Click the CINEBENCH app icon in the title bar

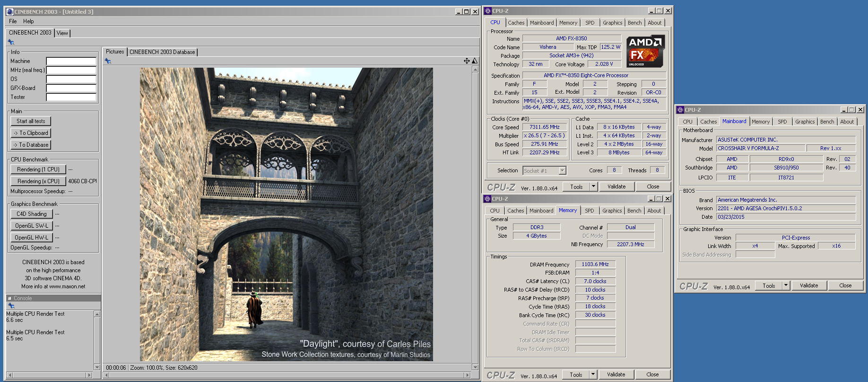pos(9,11)
